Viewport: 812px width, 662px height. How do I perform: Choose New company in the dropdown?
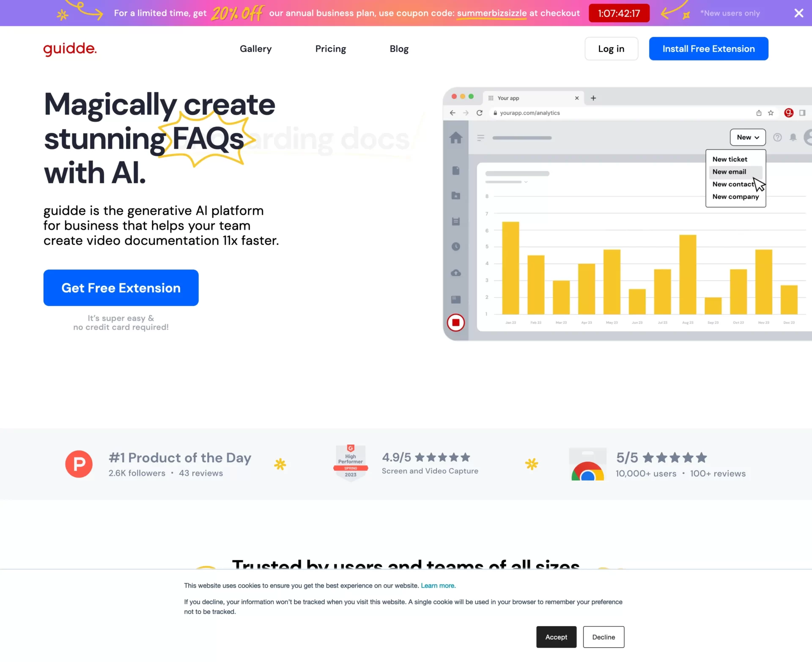[735, 197]
